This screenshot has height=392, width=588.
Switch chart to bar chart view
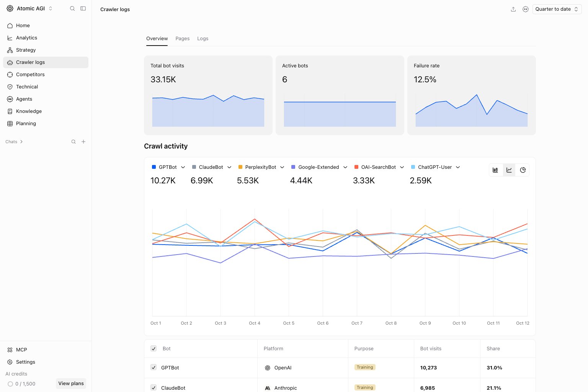[x=495, y=170]
